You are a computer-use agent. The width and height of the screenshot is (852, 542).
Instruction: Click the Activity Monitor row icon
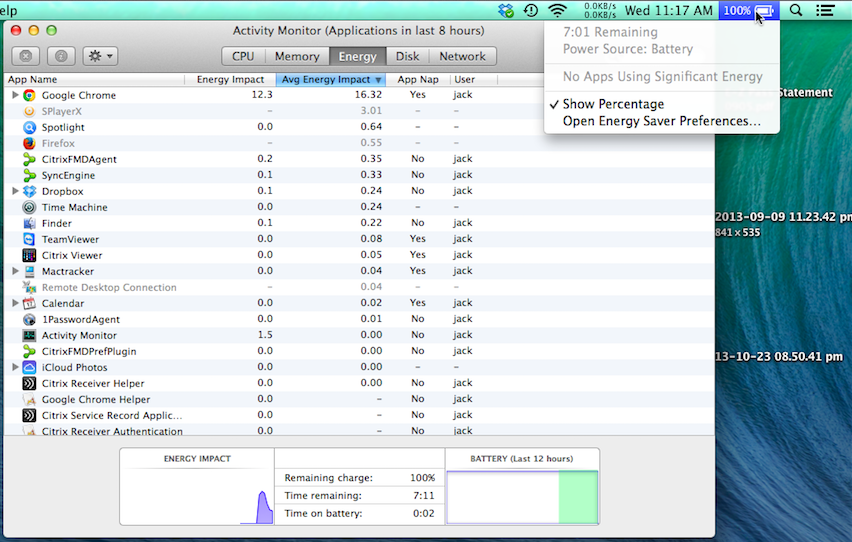pos(29,335)
